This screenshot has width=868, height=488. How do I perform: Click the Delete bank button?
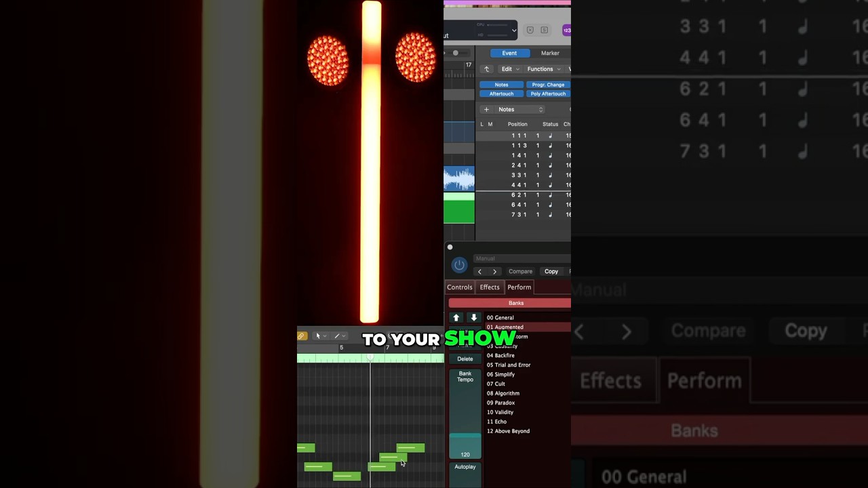(x=465, y=359)
